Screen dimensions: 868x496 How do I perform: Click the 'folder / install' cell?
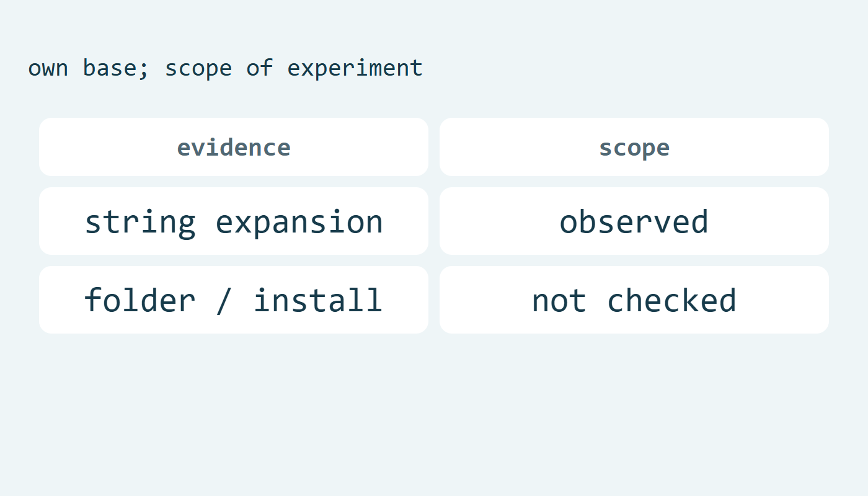234,300
